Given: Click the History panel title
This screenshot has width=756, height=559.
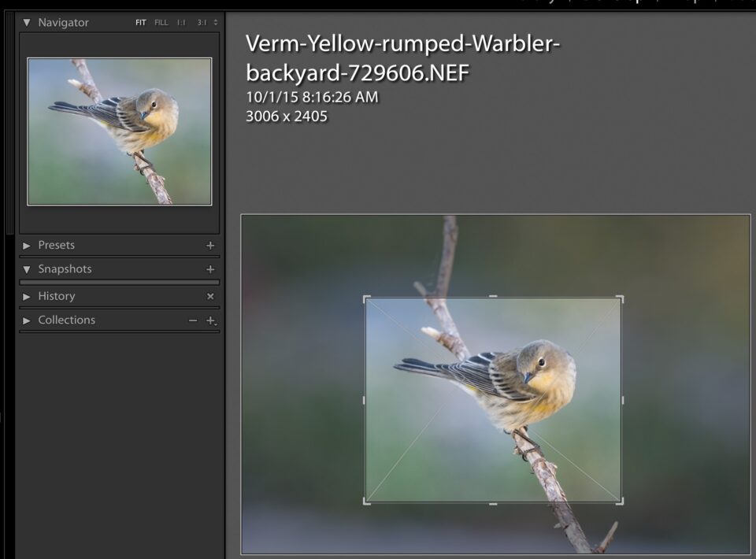Looking at the screenshot, I should pyautogui.click(x=57, y=296).
